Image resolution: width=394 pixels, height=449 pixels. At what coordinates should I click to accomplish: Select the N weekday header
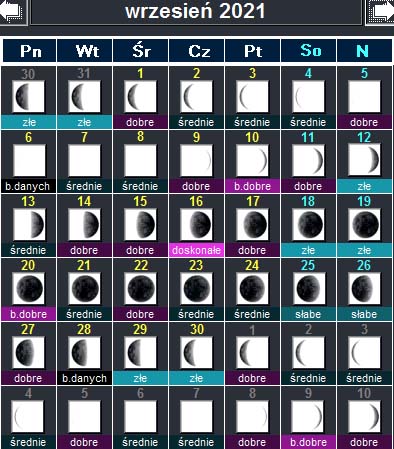click(364, 51)
